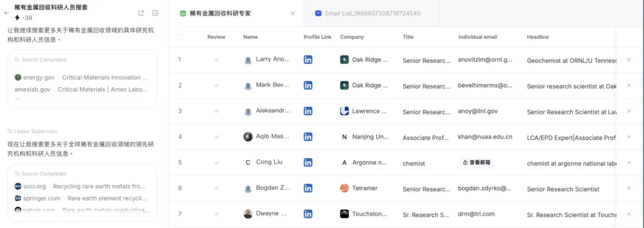This screenshot has width=644, height=228.
Task: Toggle review checkmark for Mark Bev...
Action: pyautogui.click(x=216, y=85)
